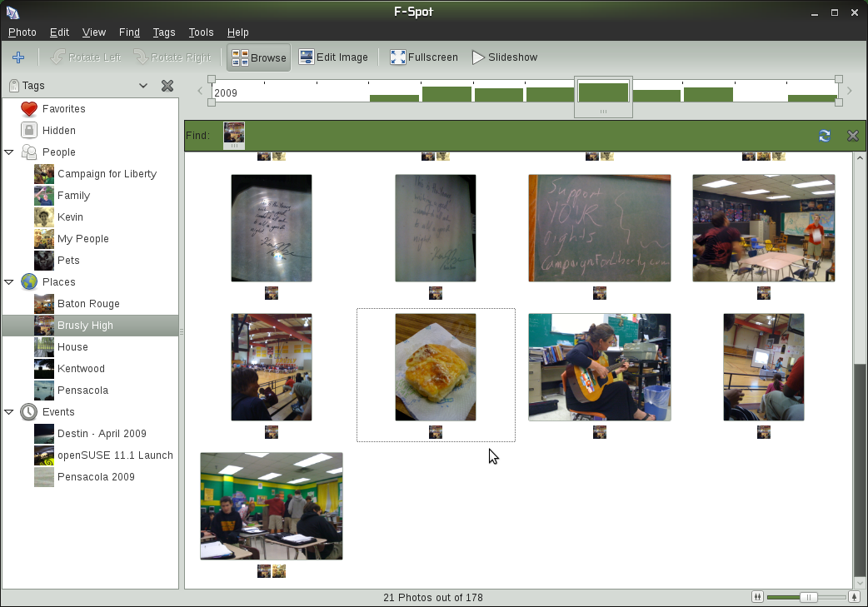Select the guitar player photo thumbnail
The image size is (868, 607).
[x=599, y=367]
